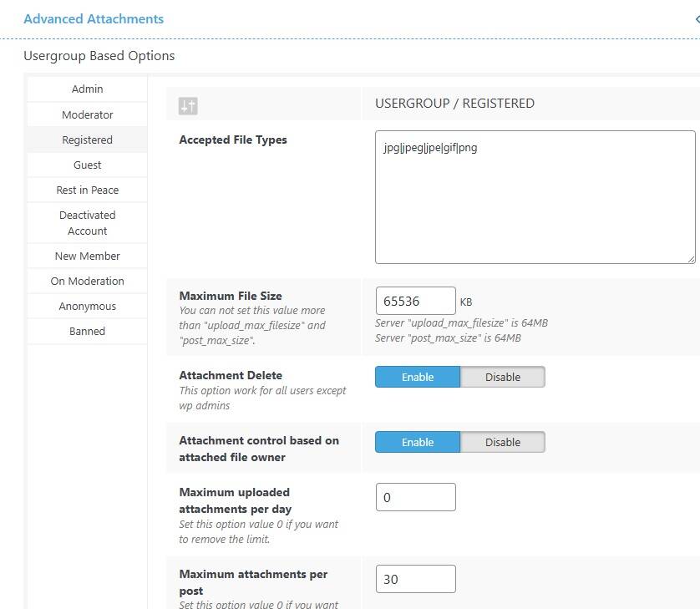The image size is (700, 609).
Task: Switch to New Member usergroup
Action: [x=88, y=256]
